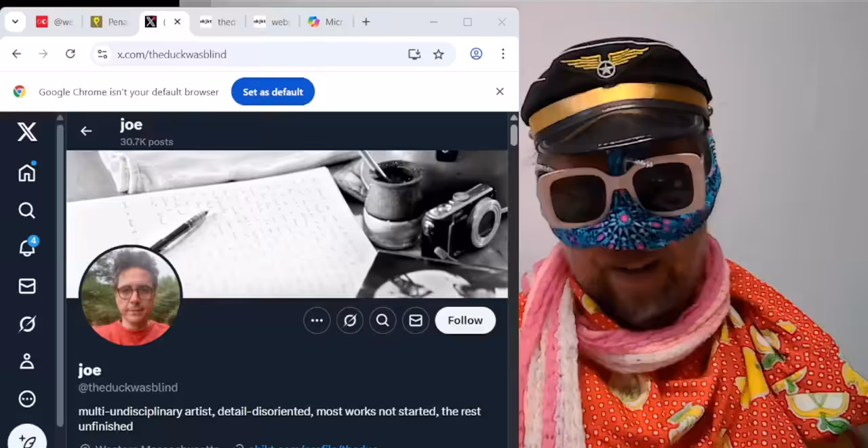Open Messages envelope in the left sidebar
The width and height of the screenshot is (868, 448).
click(27, 286)
